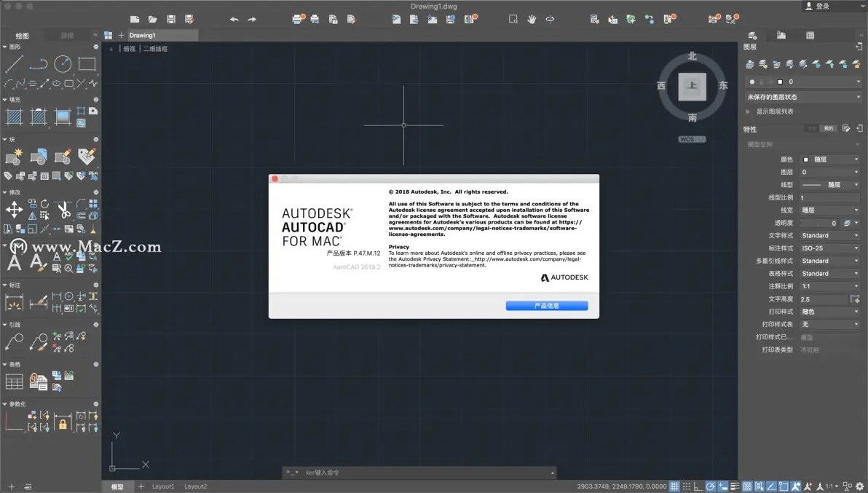868x493 pixels.
Task: Toggle dynamic input in status bar
Action: pos(723,486)
